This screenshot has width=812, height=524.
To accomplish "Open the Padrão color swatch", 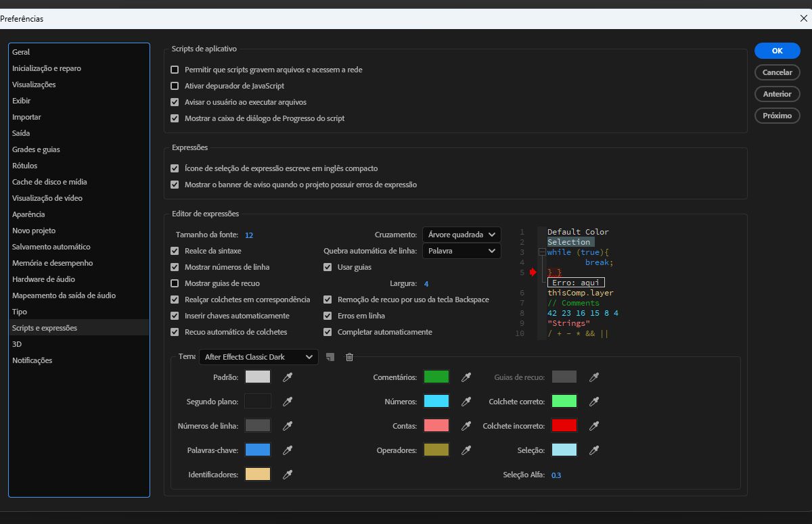I will (x=258, y=377).
